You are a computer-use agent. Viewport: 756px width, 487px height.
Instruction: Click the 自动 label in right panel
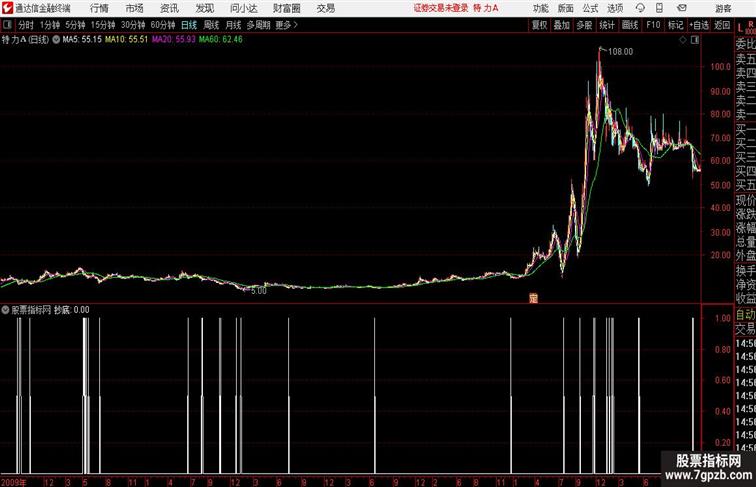(745, 315)
